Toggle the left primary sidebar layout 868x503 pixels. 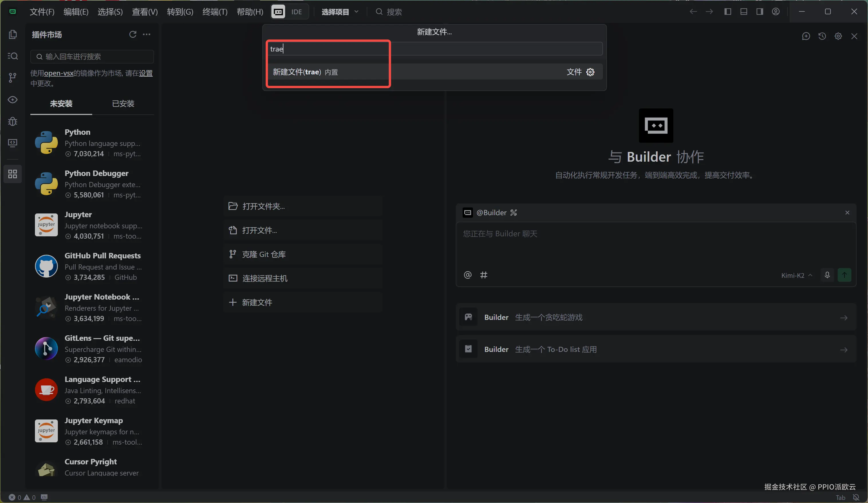point(727,12)
